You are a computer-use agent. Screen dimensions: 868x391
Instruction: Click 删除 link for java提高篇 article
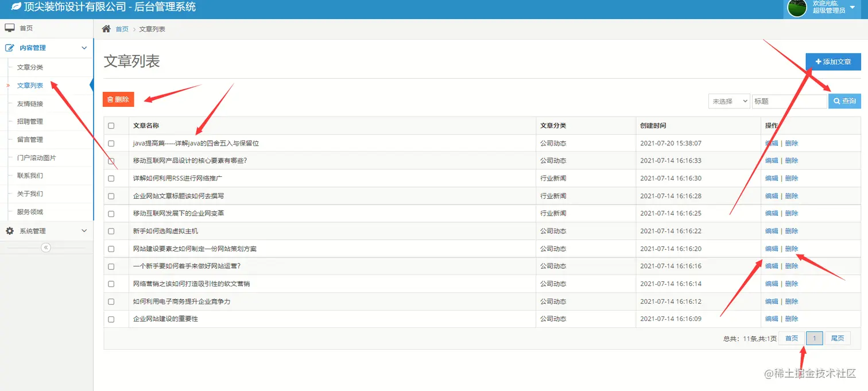tap(792, 144)
